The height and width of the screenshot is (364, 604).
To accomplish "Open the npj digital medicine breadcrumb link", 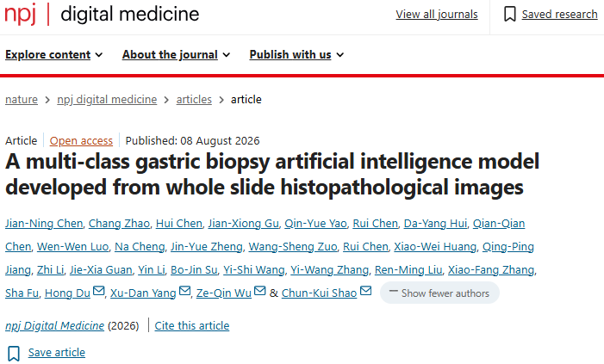I will [107, 99].
